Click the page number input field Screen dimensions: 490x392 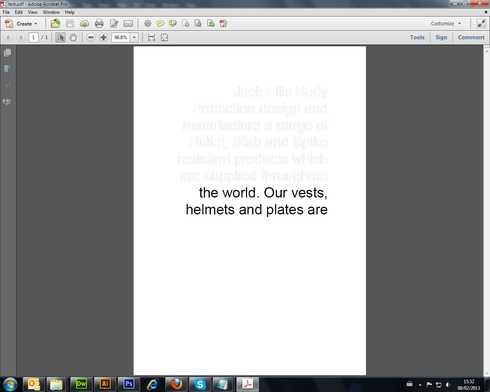(x=33, y=37)
